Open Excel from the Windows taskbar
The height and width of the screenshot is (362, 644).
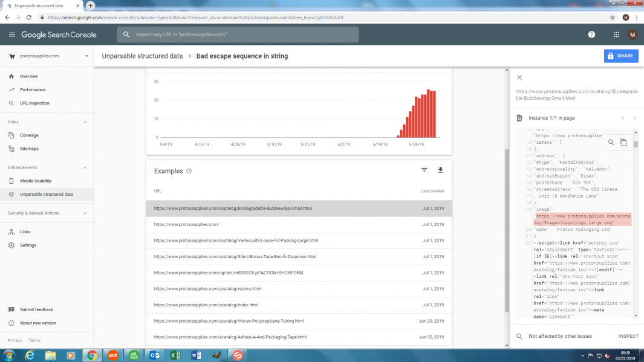click(175, 355)
